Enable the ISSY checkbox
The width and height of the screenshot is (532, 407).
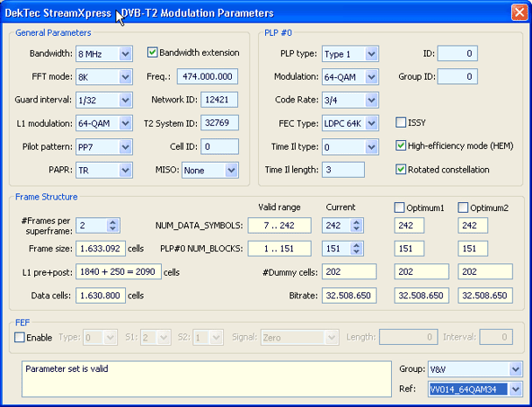click(401, 123)
